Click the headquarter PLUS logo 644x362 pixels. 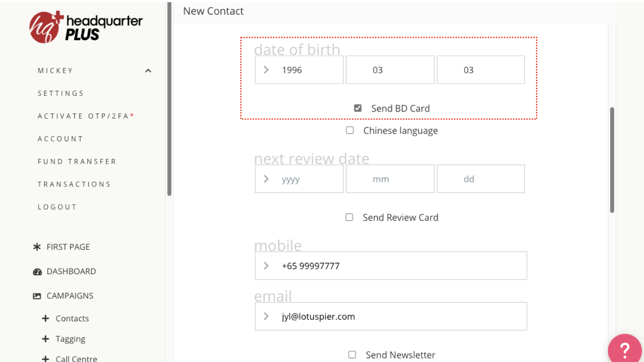click(86, 27)
